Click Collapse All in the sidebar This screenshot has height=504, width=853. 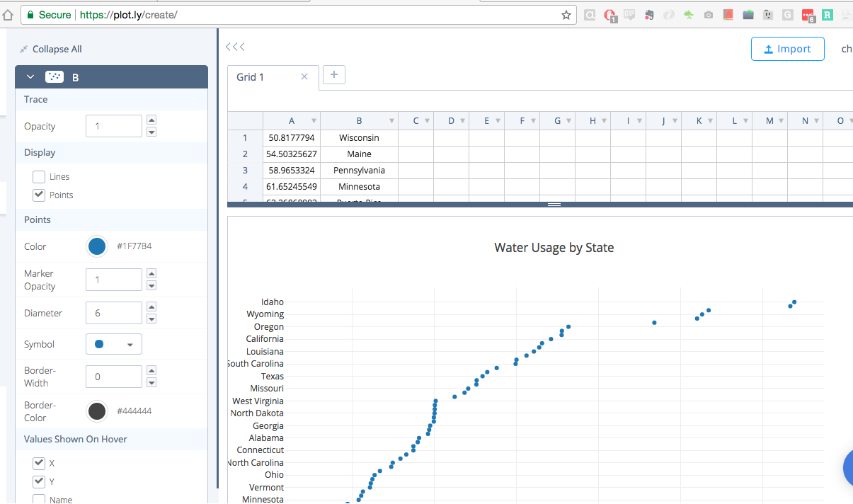click(x=50, y=49)
